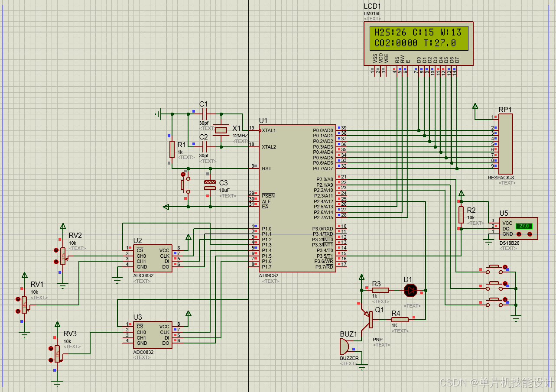Viewport: 556px width, 392px height.
Task: Select the AT89C52 microcontroller U1
Action: coord(297,198)
